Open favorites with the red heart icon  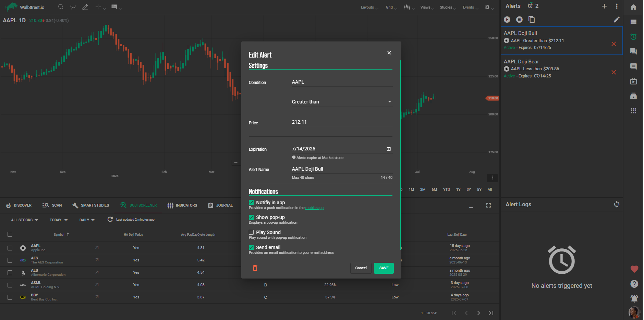coord(634,269)
